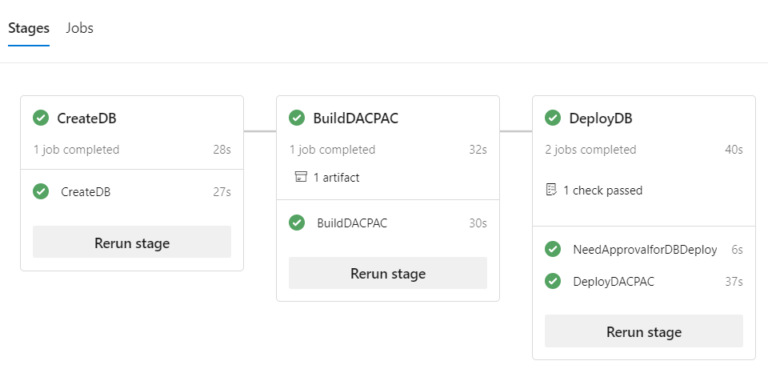Click the BuildDACPAC stage success checkmark icon
768x365 pixels.
point(297,118)
